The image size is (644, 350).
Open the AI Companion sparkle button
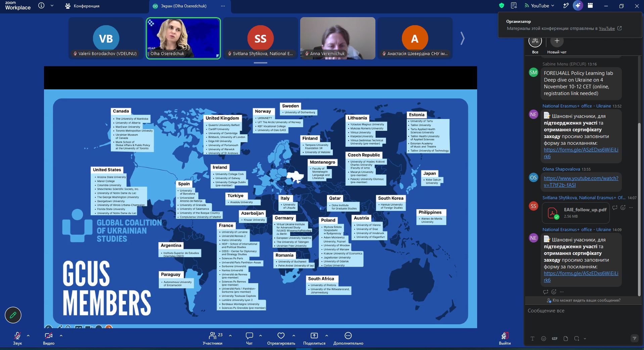click(x=578, y=5)
